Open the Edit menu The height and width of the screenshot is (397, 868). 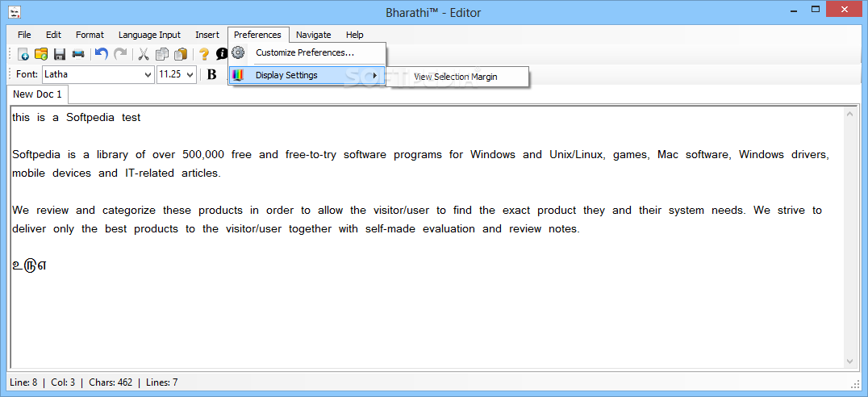tap(54, 35)
